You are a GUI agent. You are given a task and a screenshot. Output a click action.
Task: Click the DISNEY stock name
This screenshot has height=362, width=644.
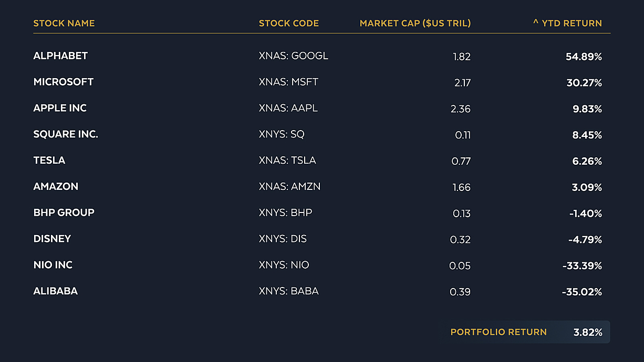tap(52, 239)
